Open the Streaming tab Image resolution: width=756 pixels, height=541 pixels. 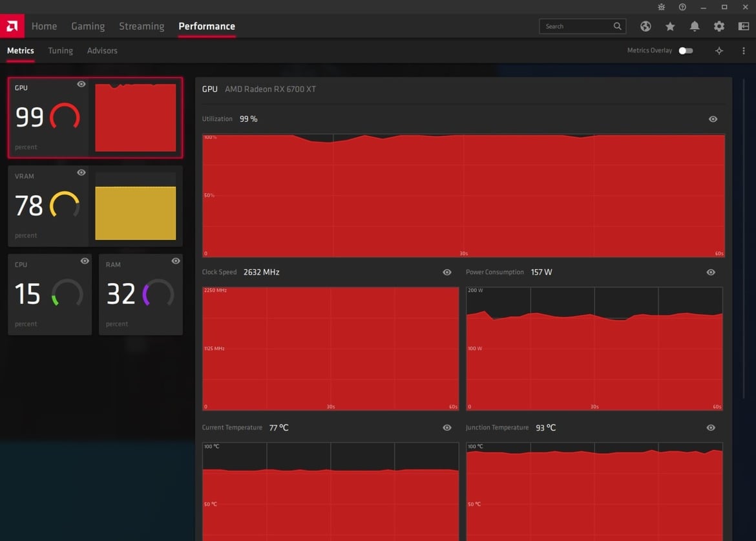coord(142,27)
